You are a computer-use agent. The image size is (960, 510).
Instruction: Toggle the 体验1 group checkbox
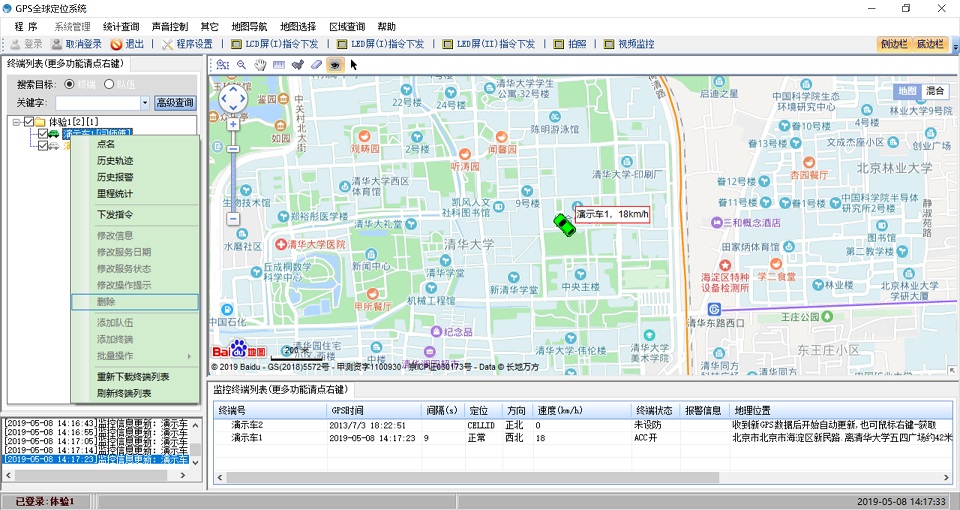point(29,122)
